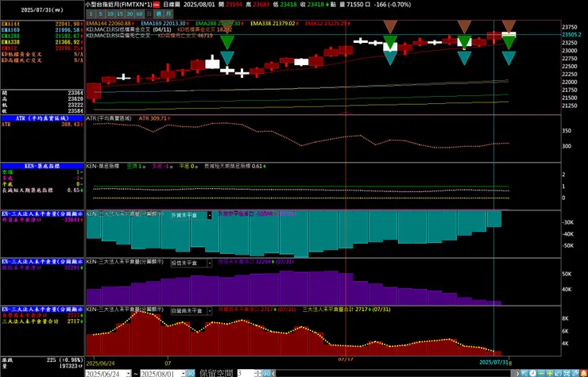Image resolution: width=588 pixels, height=377 pixels.
Task: Click the 2025/06/24 axis date label
Action: (100, 364)
